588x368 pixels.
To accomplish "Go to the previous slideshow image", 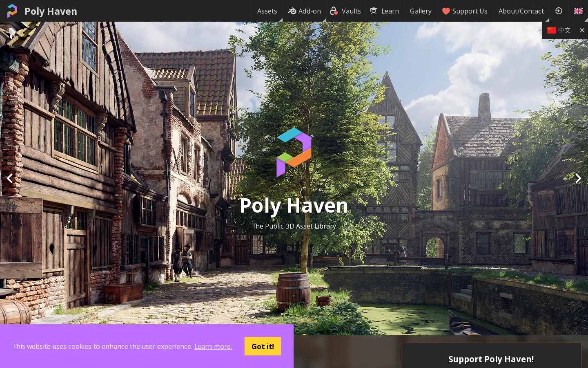I will pos(9,178).
